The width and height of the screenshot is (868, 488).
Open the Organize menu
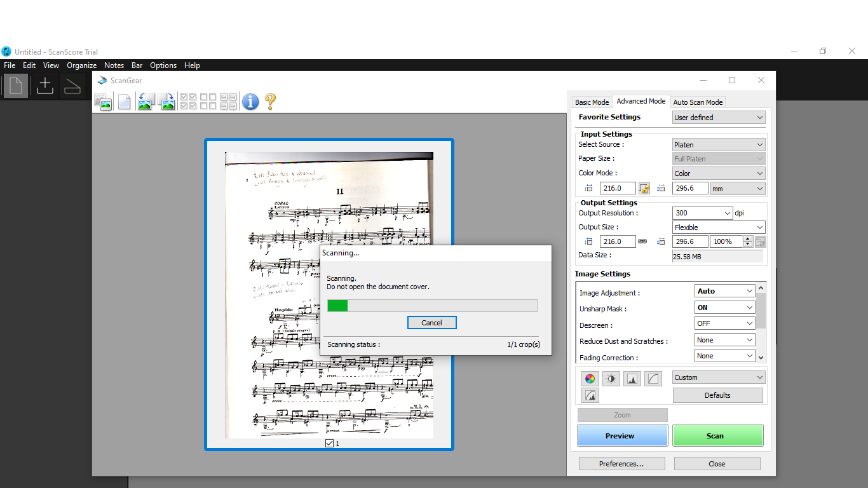(x=82, y=65)
